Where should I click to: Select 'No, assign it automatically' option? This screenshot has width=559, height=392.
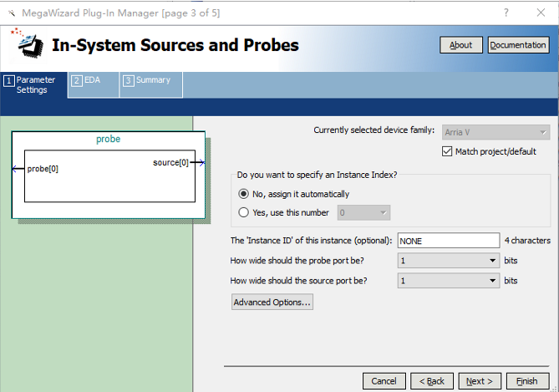[243, 194]
